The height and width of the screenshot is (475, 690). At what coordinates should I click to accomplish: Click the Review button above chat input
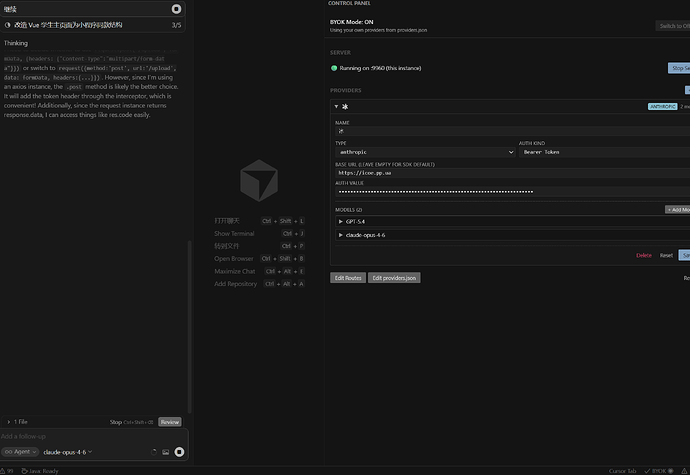tap(170, 422)
